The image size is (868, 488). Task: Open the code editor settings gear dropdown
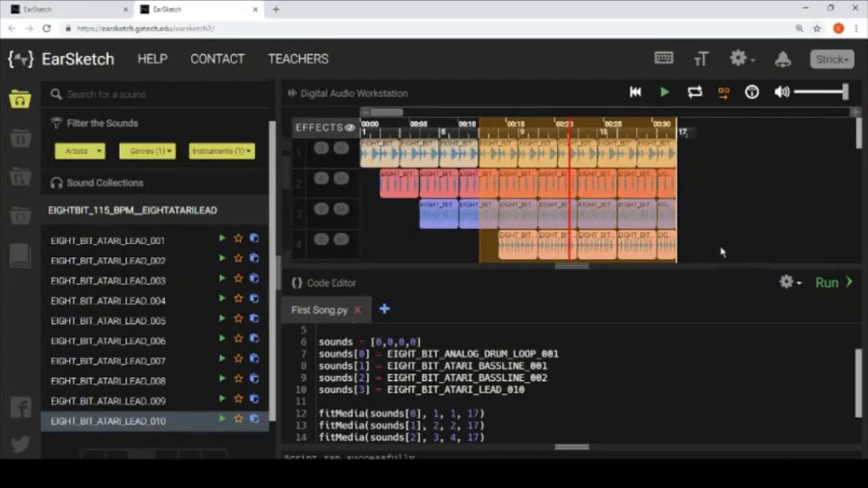click(790, 282)
